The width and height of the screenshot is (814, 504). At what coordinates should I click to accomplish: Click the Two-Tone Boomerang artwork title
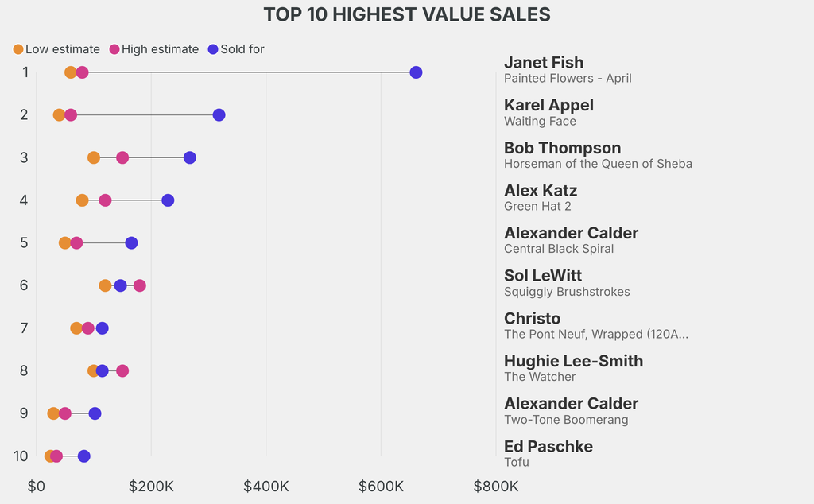pos(566,420)
